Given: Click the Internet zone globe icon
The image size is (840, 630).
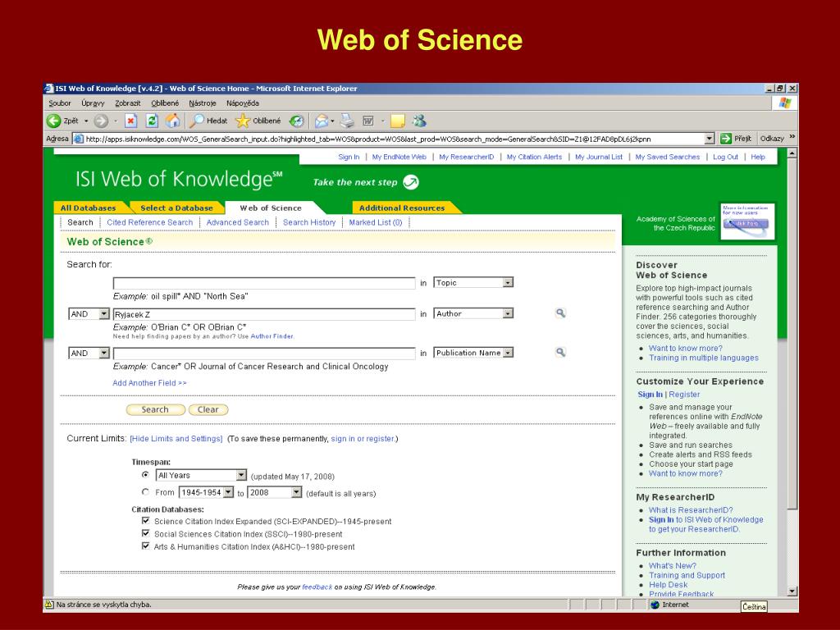Looking at the screenshot, I should pos(655,605).
